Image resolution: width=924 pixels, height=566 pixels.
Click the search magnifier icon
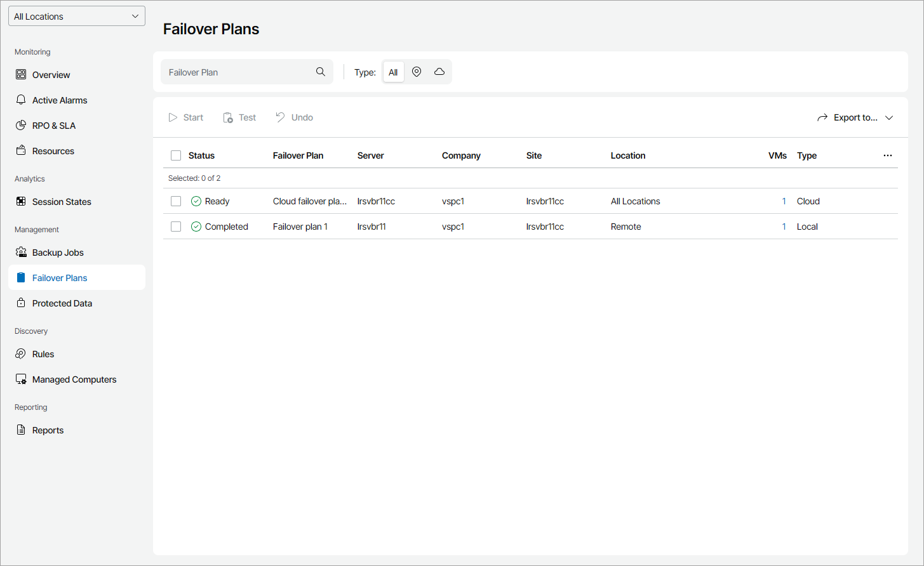click(321, 72)
